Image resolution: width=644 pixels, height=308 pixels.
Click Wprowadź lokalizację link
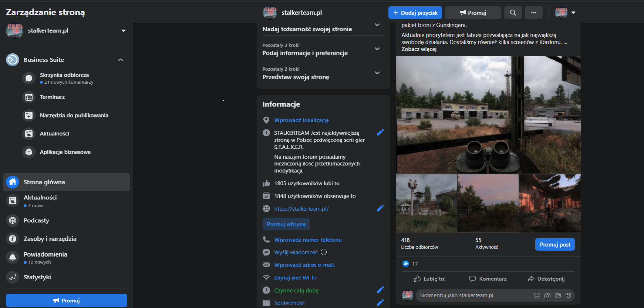tap(301, 120)
